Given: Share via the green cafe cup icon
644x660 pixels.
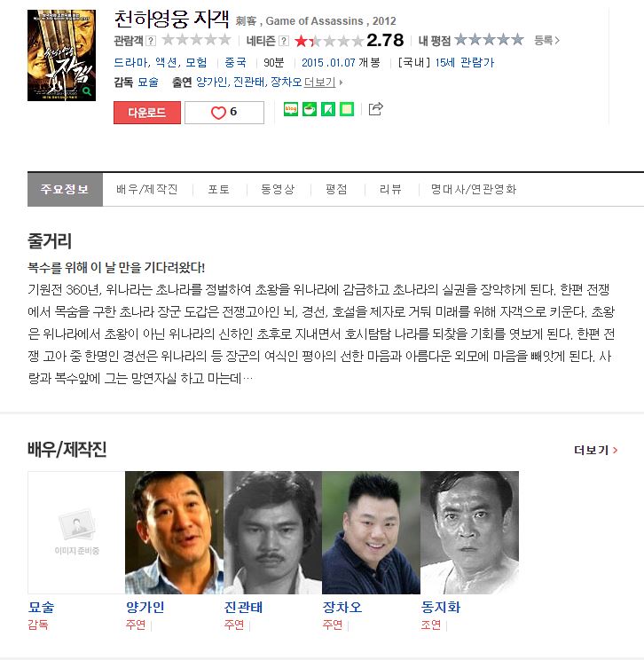Looking at the screenshot, I should pyautogui.click(x=310, y=109).
